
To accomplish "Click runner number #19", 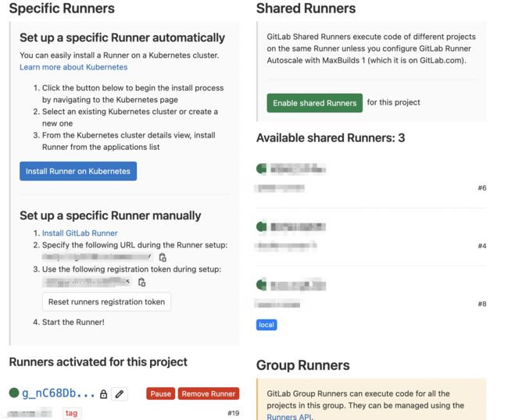I will [233, 413].
